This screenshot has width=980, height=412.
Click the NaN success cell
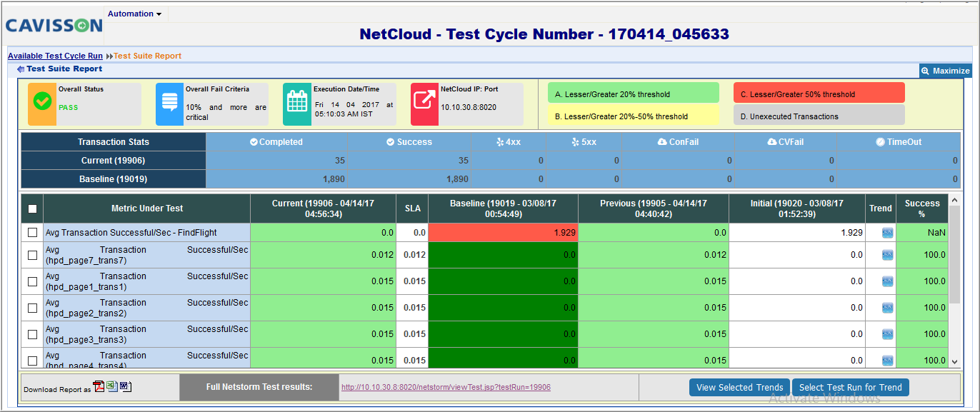(x=922, y=233)
